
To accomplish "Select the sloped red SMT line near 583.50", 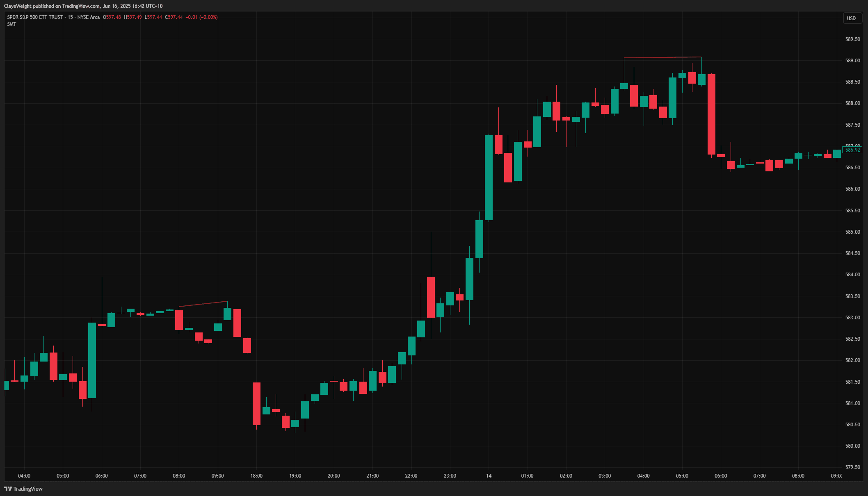I will click(x=203, y=304).
